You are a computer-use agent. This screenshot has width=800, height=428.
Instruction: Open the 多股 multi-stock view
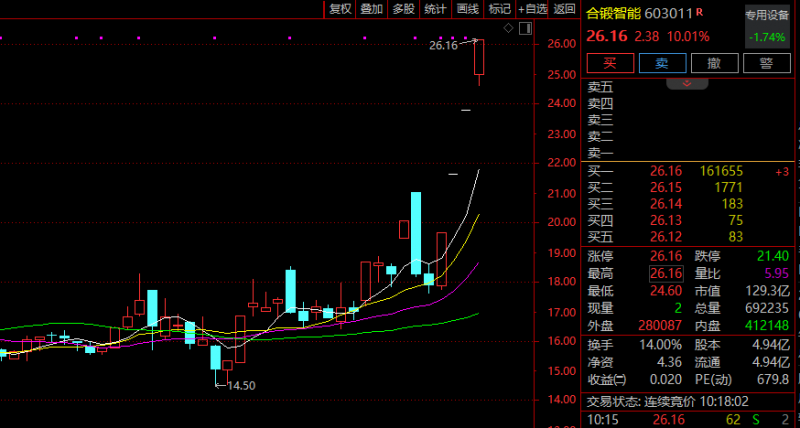tap(403, 9)
